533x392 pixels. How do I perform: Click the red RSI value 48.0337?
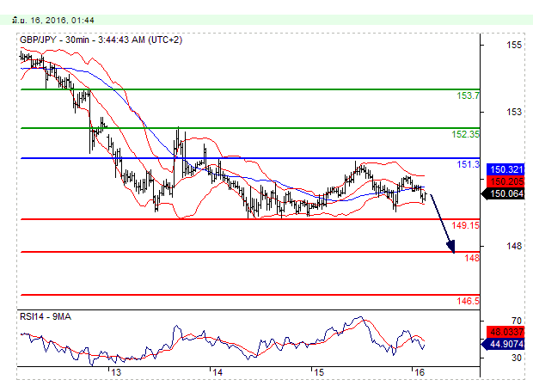[505, 332]
